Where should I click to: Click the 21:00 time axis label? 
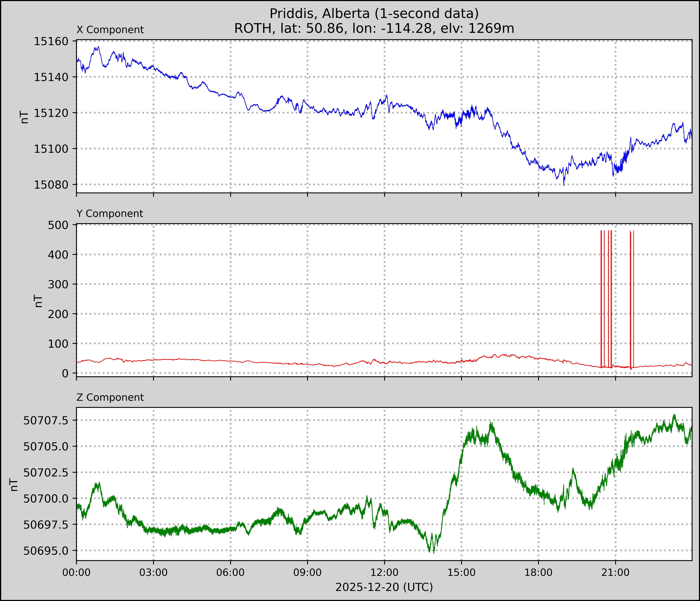615,573
